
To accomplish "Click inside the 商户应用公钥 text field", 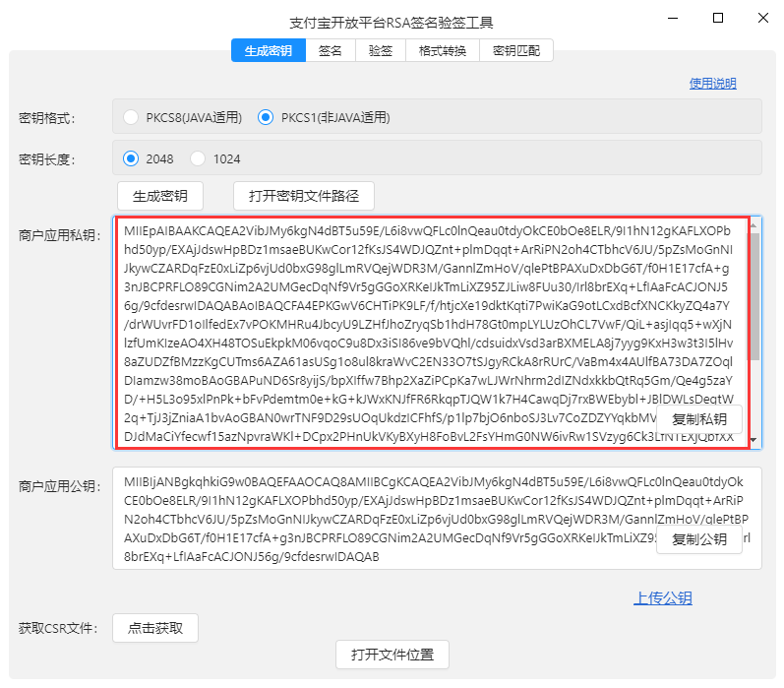I will click(x=437, y=519).
